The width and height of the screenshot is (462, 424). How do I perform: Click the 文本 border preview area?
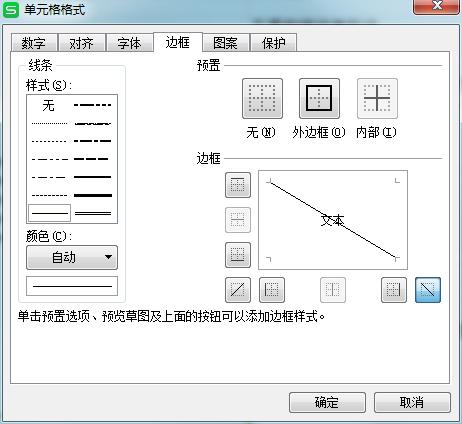[x=333, y=220]
